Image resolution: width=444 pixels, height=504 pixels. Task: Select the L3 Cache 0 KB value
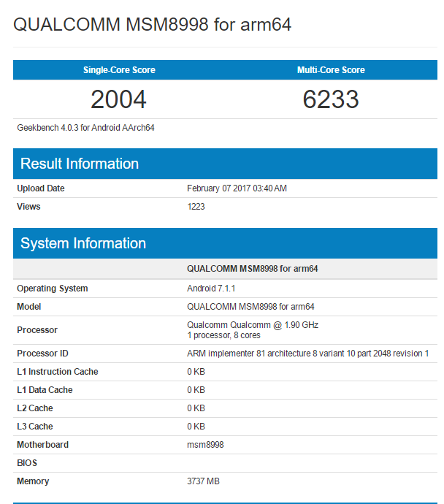tap(196, 427)
